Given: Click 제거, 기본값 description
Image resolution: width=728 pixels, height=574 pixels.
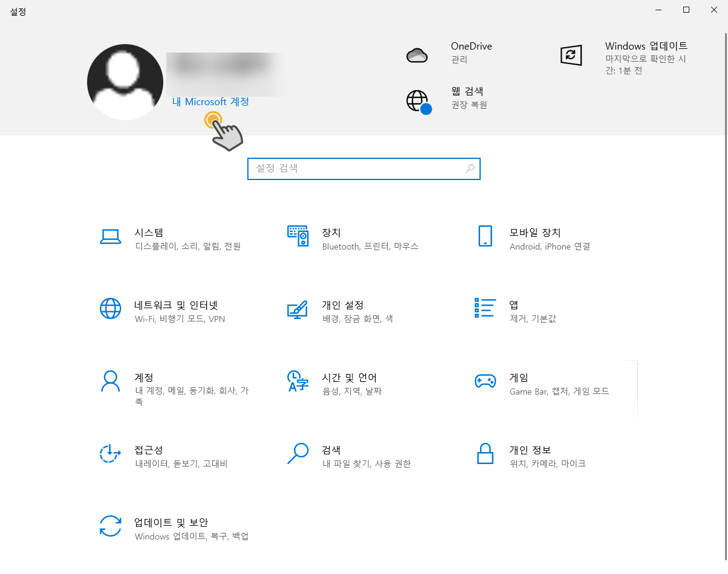Looking at the screenshot, I should [x=533, y=319].
